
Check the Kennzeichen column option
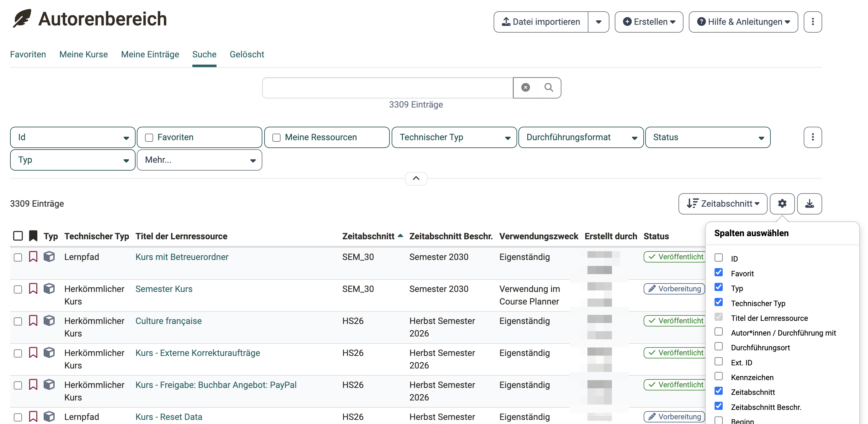click(x=718, y=376)
